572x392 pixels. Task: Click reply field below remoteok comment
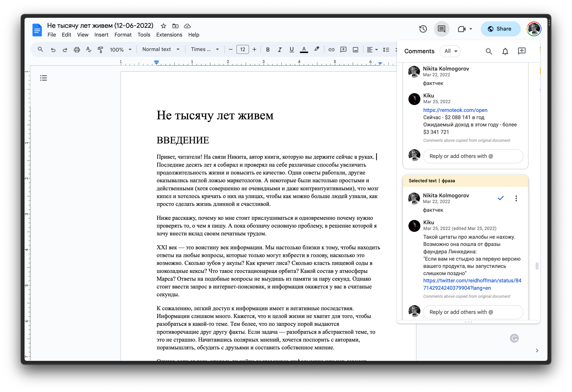(x=473, y=156)
